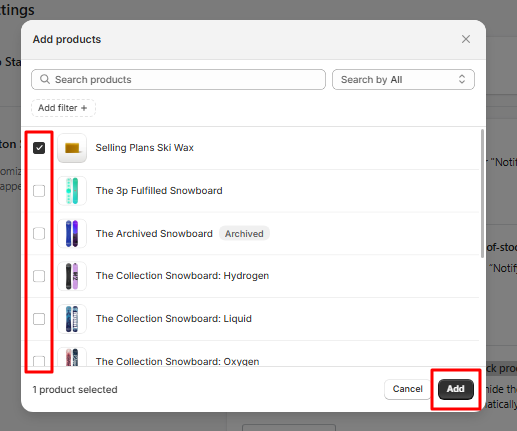517x431 pixels.
Task: Select The Archived Snowboard name
Action: [x=154, y=234]
